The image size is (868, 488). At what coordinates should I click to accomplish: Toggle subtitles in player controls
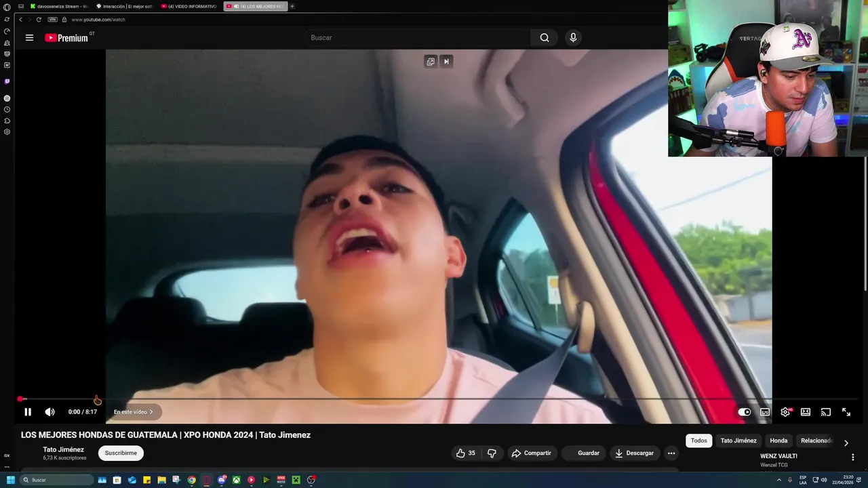point(765,411)
